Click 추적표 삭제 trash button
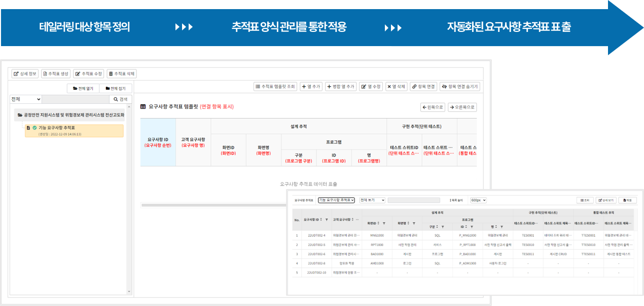Screen dimensions: 644x306 pyautogui.click(x=122, y=74)
